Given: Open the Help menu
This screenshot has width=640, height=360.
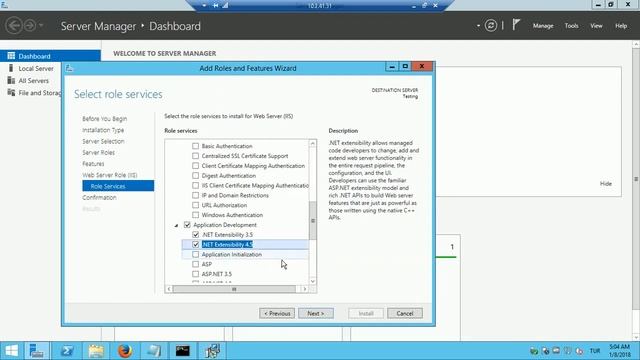Looking at the screenshot, I should pyautogui.click(x=621, y=26).
